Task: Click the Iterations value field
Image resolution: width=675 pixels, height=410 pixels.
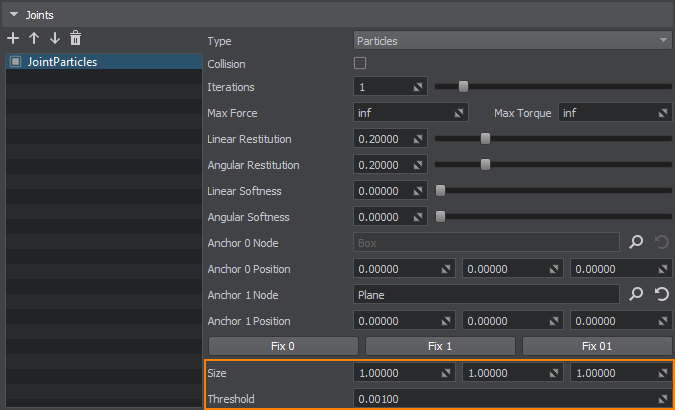Action: click(x=390, y=87)
